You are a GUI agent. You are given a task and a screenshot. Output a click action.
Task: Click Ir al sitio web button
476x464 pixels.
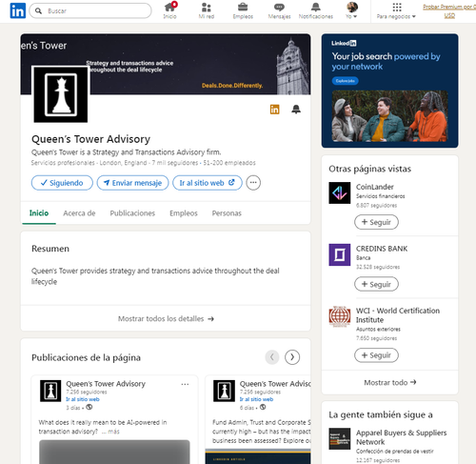point(208,183)
